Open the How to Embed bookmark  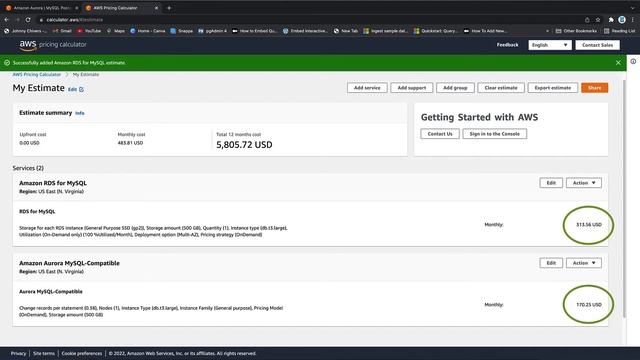255,31
